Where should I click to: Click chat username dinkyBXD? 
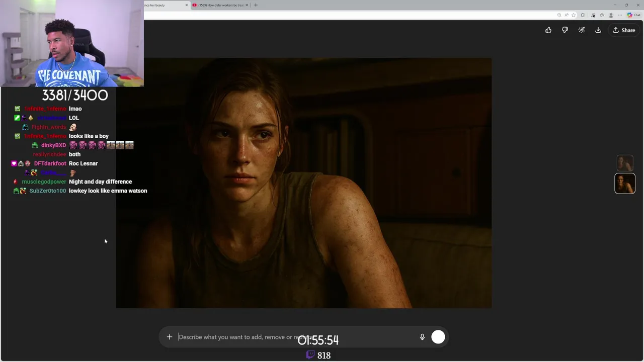click(53, 145)
